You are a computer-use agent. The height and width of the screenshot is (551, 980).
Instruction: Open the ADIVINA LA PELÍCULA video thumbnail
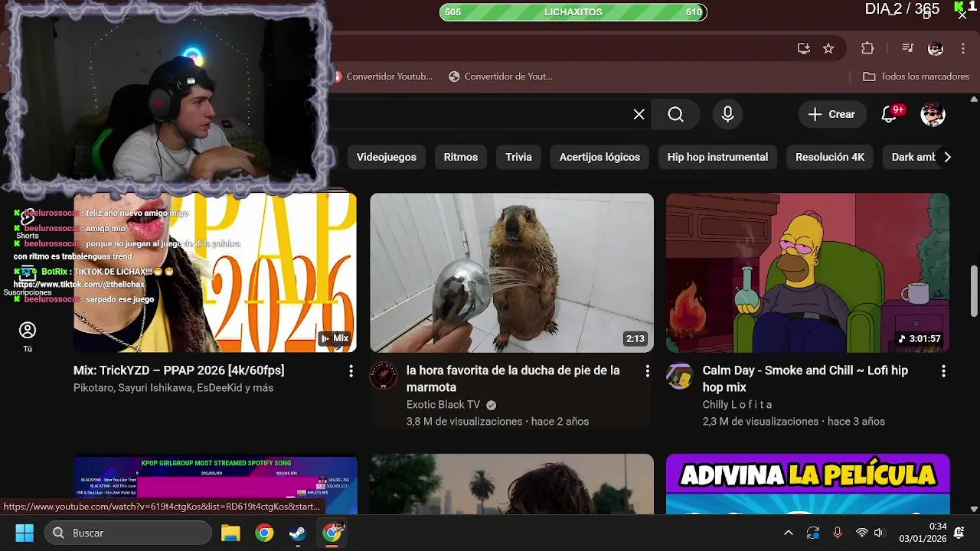pyautogui.click(x=808, y=485)
